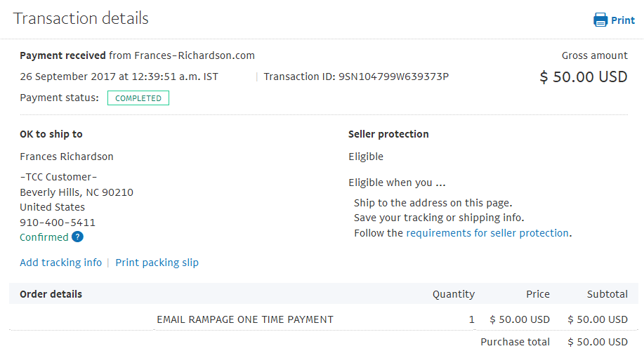Viewport: 644px width, 351px height.
Task: Click the Frances Richardson recipient name
Action: [67, 157]
